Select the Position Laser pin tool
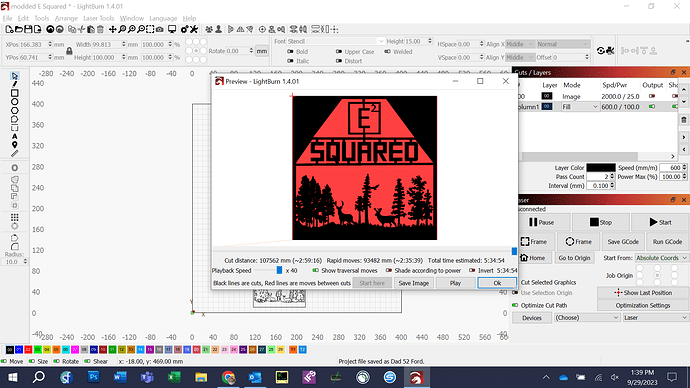Image resolution: width=690 pixels, height=388 pixels. [15, 145]
